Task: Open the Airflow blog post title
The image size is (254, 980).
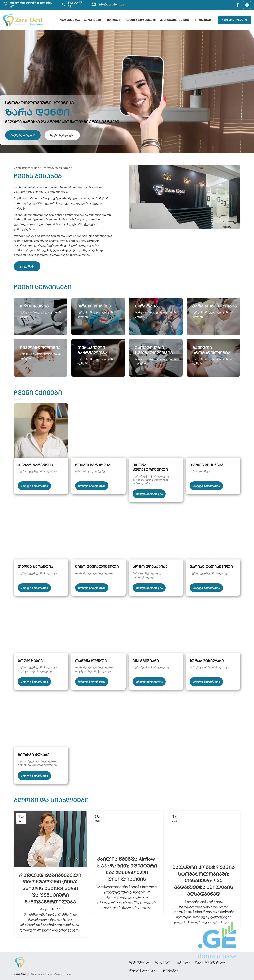Action: pos(127,869)
